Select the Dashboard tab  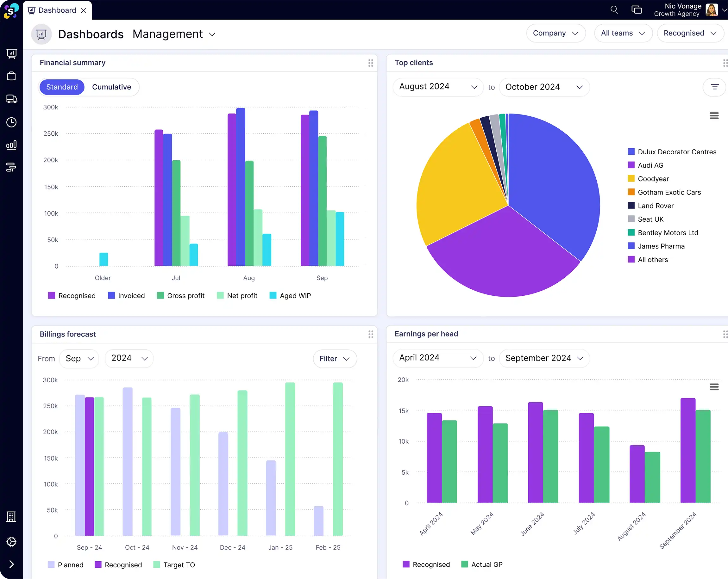[x=57, y=10]
